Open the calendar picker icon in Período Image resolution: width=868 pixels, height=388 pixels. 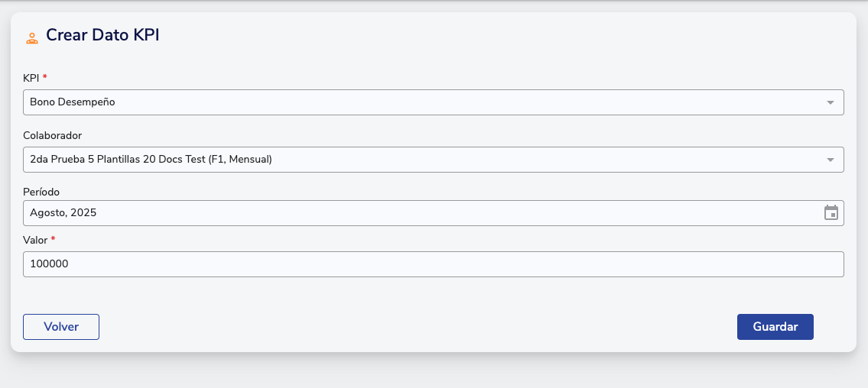point(831,213)
